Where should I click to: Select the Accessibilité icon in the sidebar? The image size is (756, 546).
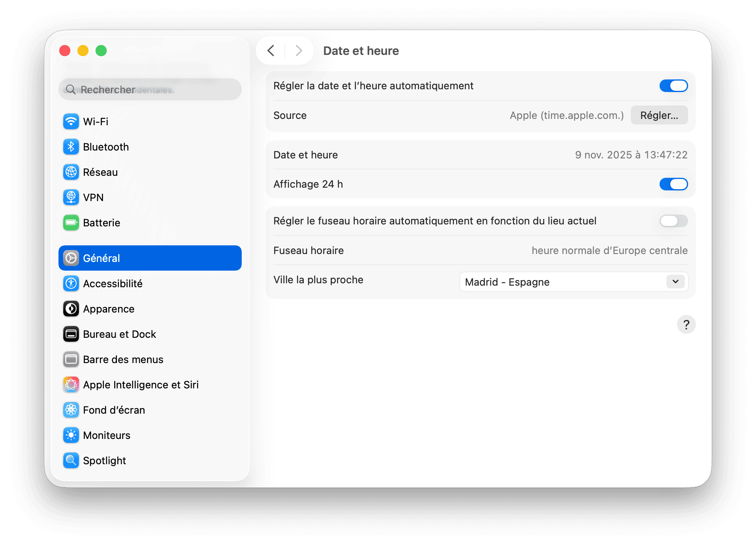(x=71, y=283)
